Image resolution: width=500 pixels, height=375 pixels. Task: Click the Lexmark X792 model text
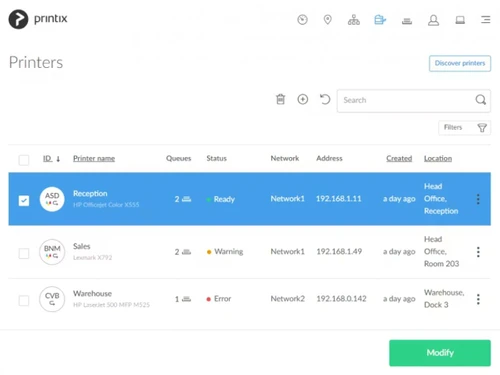click(x=93, y=257)
